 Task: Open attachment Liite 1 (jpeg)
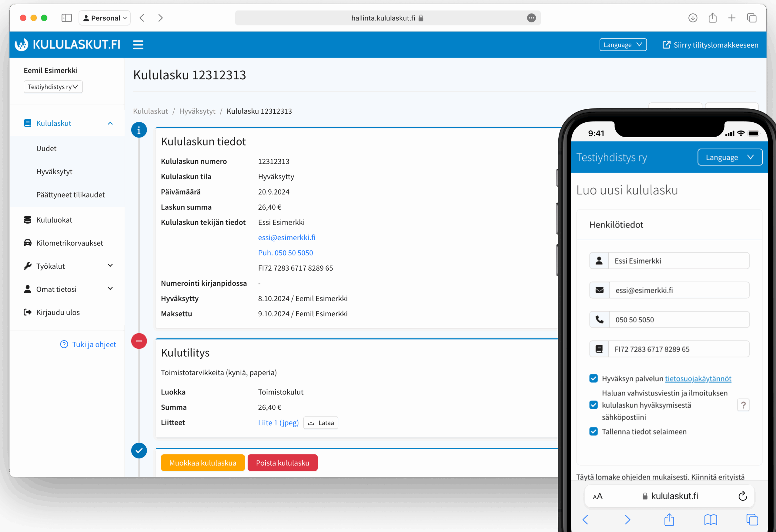click(279, 423)
